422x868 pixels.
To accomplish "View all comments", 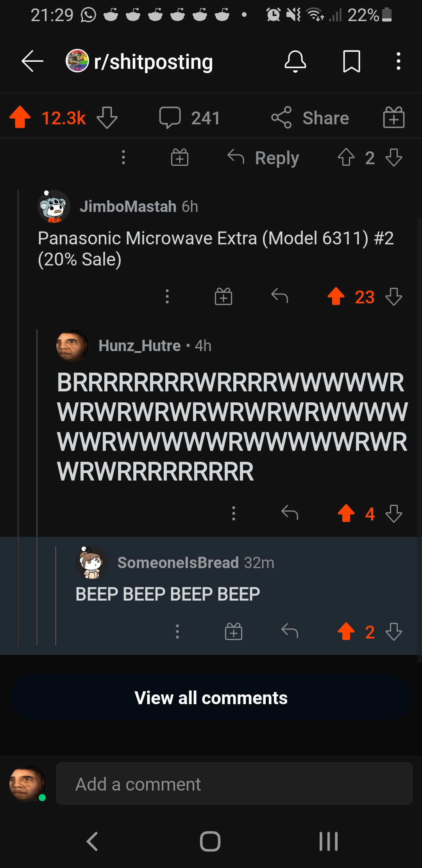I will point(211,698).
